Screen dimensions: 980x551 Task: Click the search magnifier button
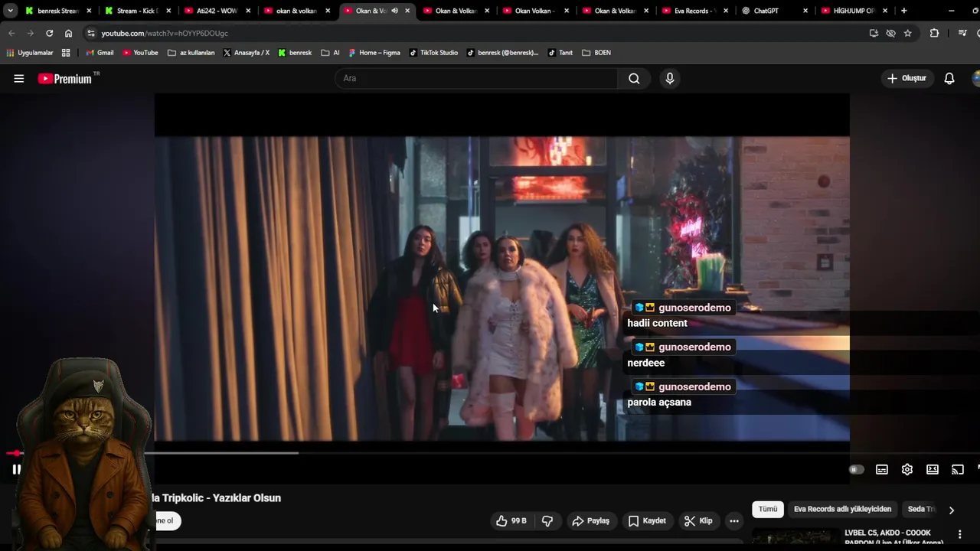pos(634,78)
